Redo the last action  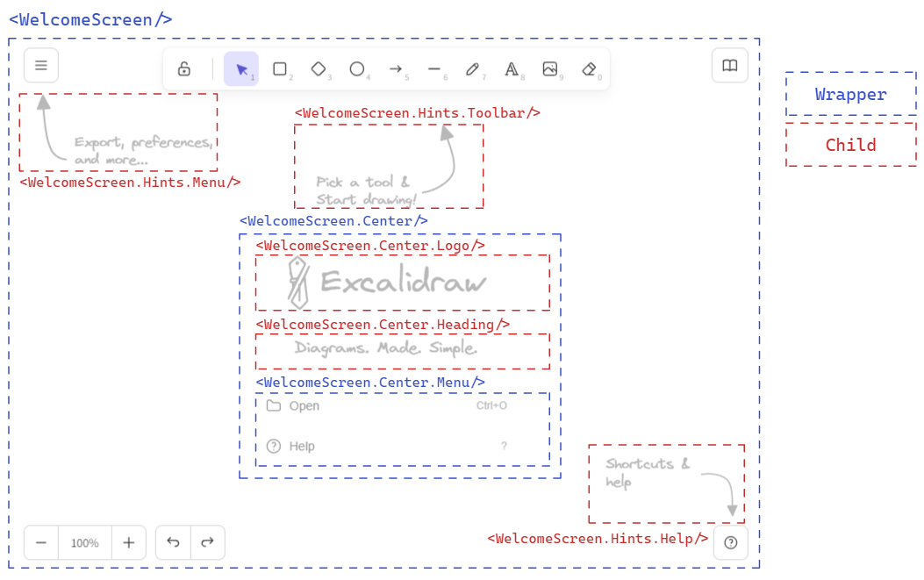(x=207, y=542)
